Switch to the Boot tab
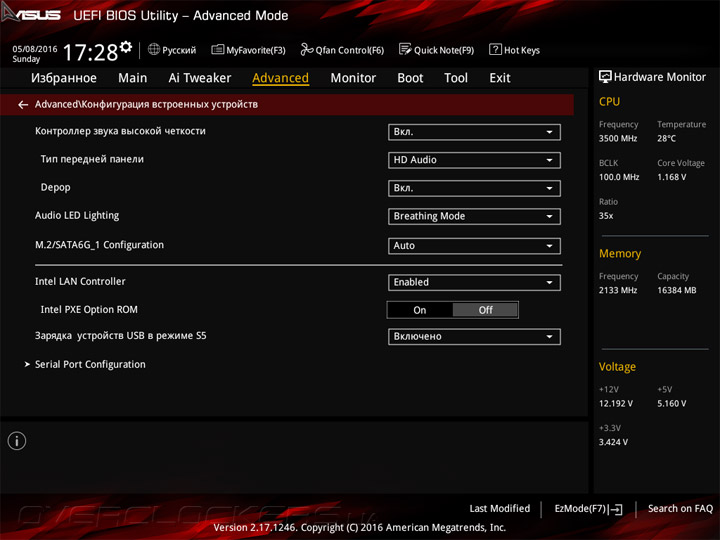This screenshot has height=540, width=720. point(410,78)
